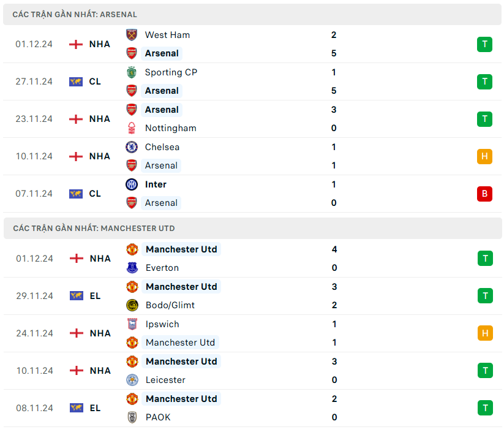Click the red B result badge
Screen dimensions: 504x432
tap(484, 194)
